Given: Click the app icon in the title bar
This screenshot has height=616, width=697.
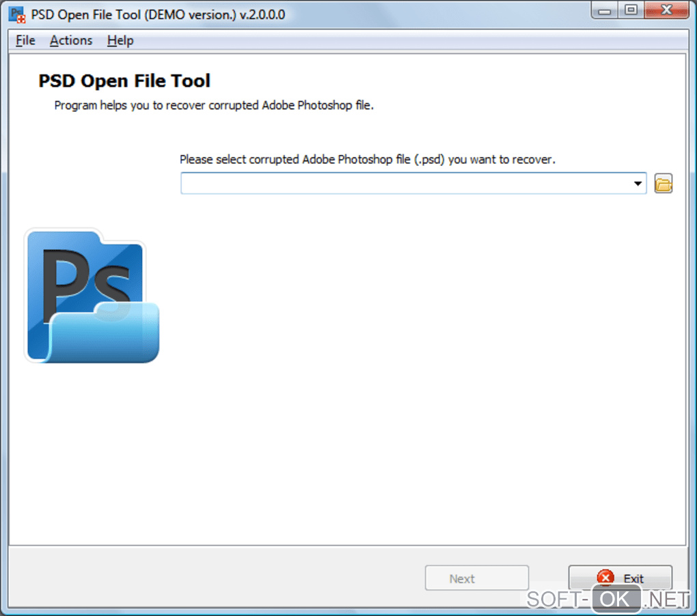Looking at the screenshot, I should (x=17, y=14).
